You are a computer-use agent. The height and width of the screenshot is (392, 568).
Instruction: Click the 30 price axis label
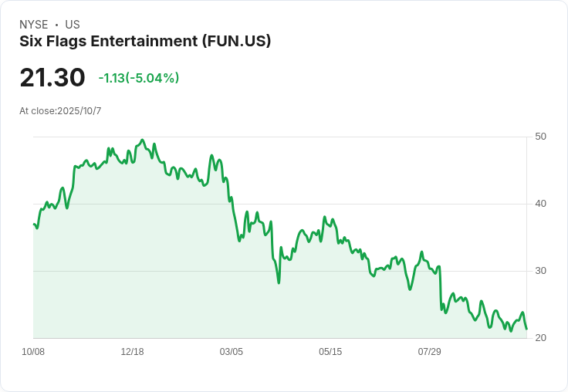tap(540, 271)
